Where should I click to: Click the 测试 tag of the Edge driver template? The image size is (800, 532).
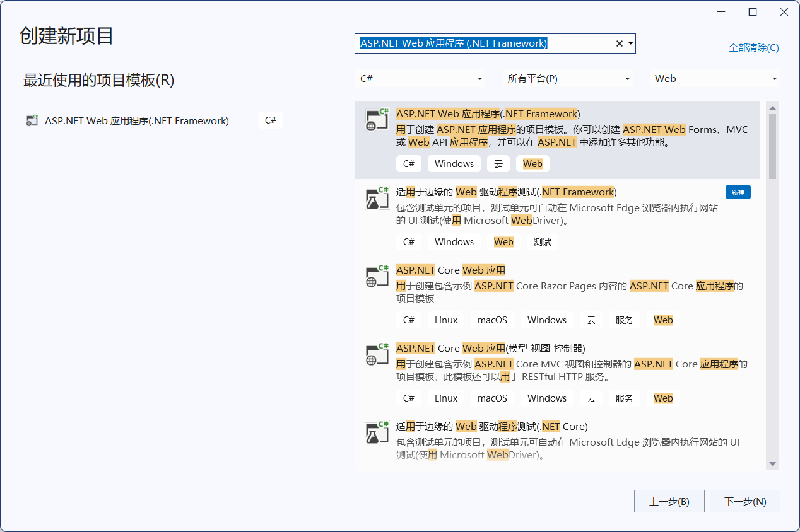click(543, 242)
